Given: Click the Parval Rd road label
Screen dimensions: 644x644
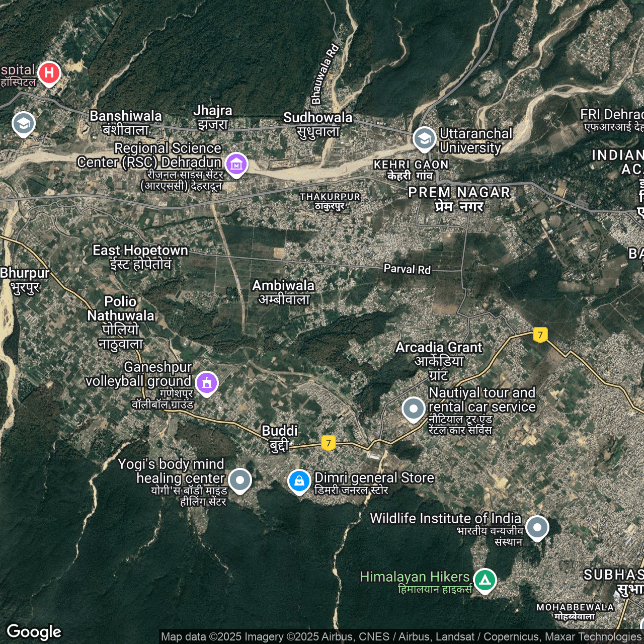Looking at the screenshot, I should [x=407, y=269].
